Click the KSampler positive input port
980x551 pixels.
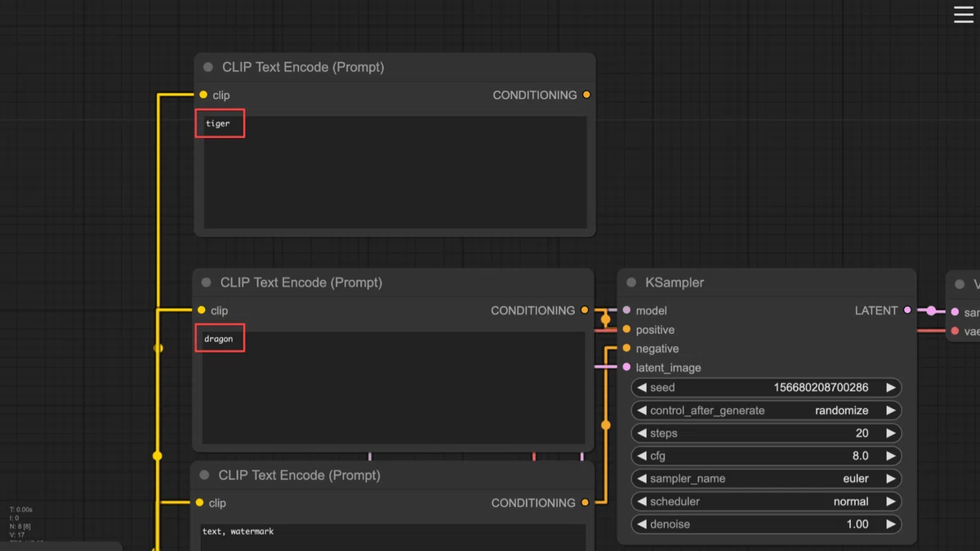[626, 330]
